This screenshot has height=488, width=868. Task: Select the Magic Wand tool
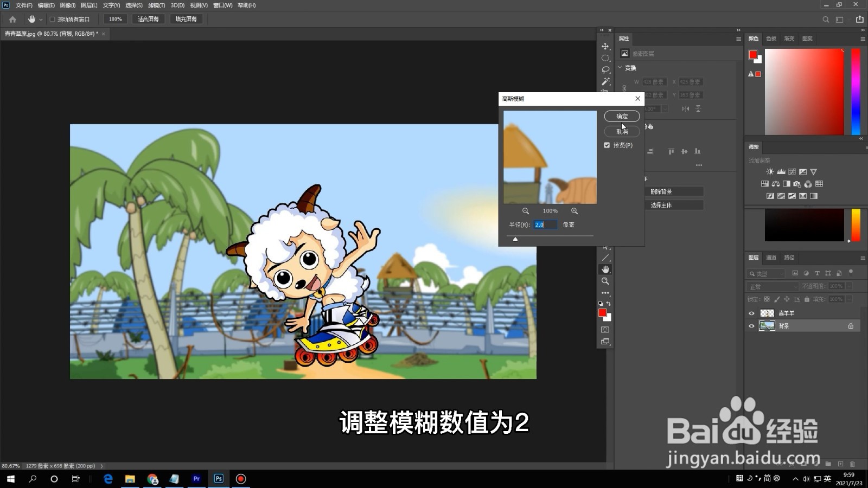[605, 81]
